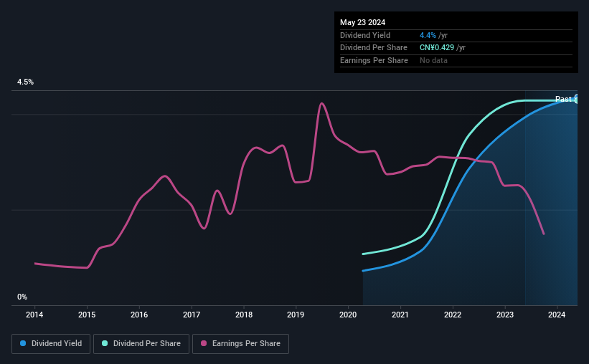Select the 2014 x-axis year label

34,315
